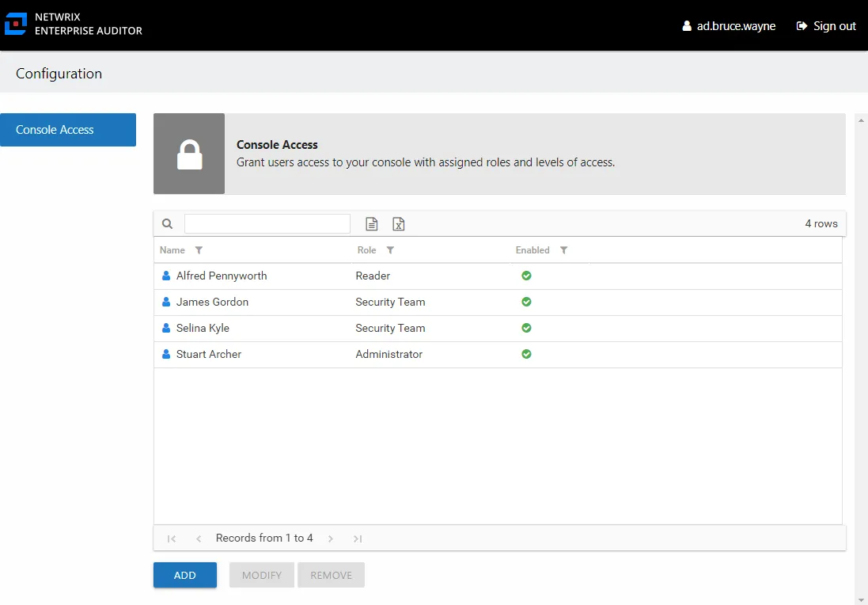
Task: Click the Configuration page heading
Action: click(59, 74)
